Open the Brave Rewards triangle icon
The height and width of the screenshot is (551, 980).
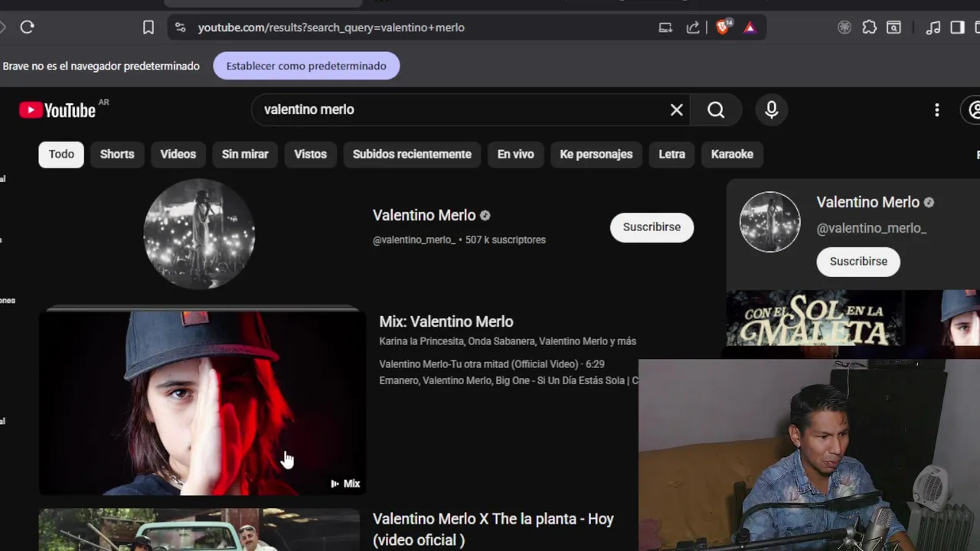point(750,28)
